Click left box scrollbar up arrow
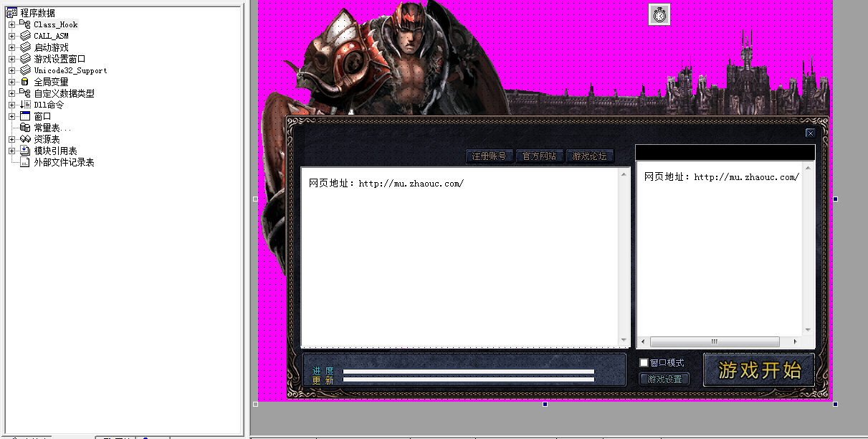The image size is (868, 439). tap(624, 174)
